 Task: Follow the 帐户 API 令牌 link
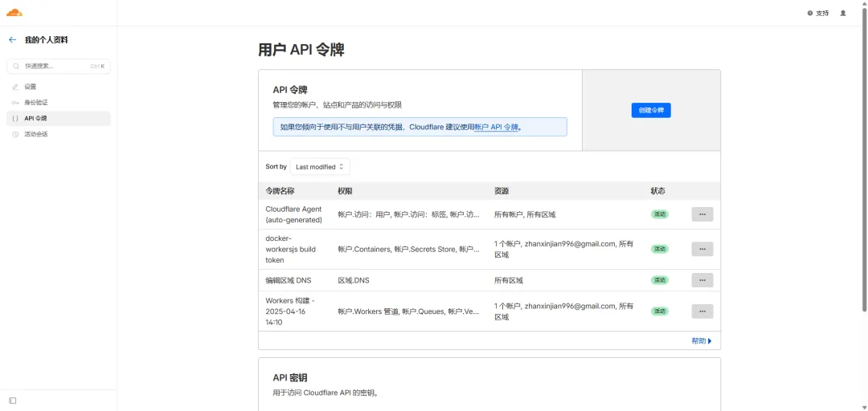point(497,127)
